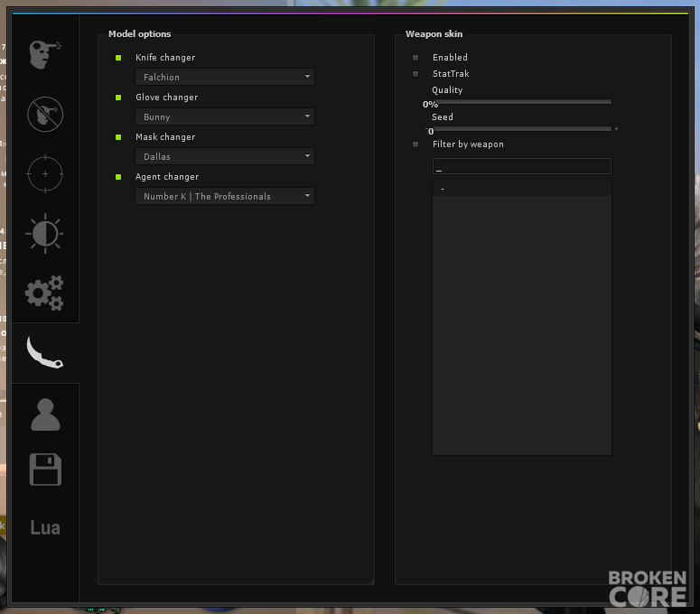The image size is (700, 614).
Task: Toggle the Knife changer checkbox
Action: pos(118,58)
